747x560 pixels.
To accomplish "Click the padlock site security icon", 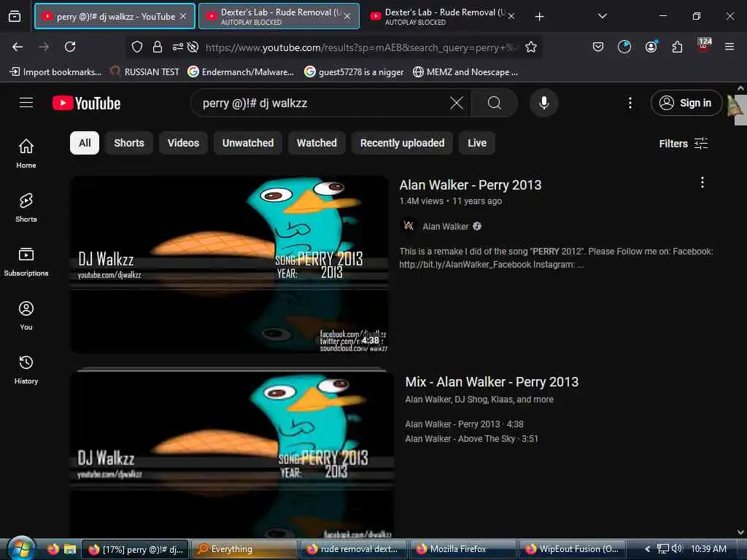I will tap(158, 47).
